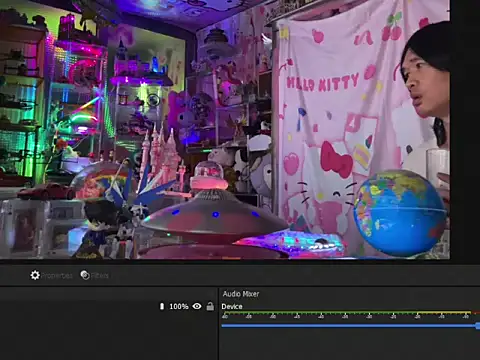Toggle the eye icon to hide the source
Screen dimensions: 480x360
click(197, 306)
